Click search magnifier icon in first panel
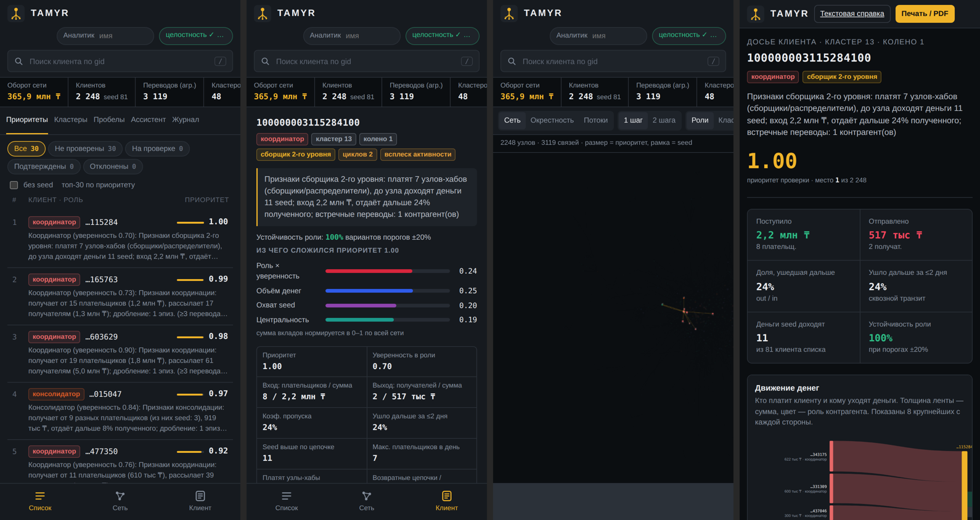Viewport: 980px width, 520px height. [x=18, y=62]
